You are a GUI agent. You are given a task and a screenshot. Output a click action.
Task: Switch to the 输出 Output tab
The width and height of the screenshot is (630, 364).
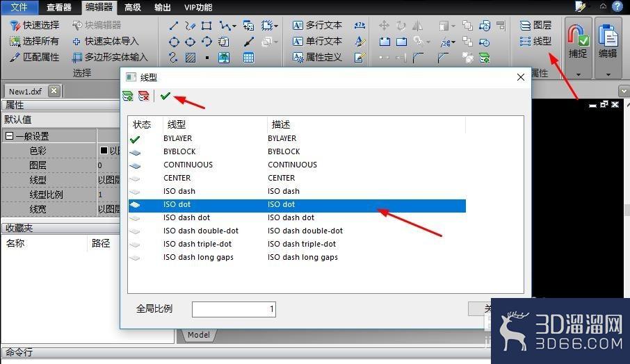pos(163,7)
